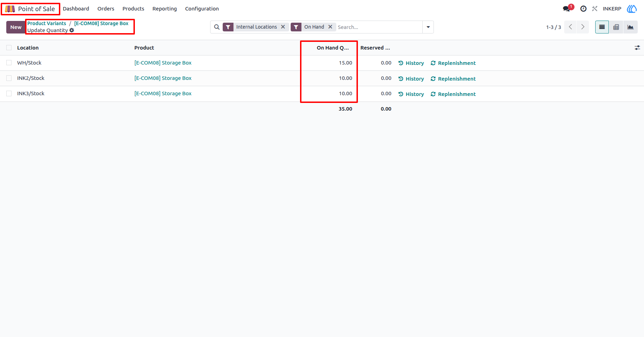Click the WH/Stock location cell
Screen dimensions: 644x337
coord(29,63)
